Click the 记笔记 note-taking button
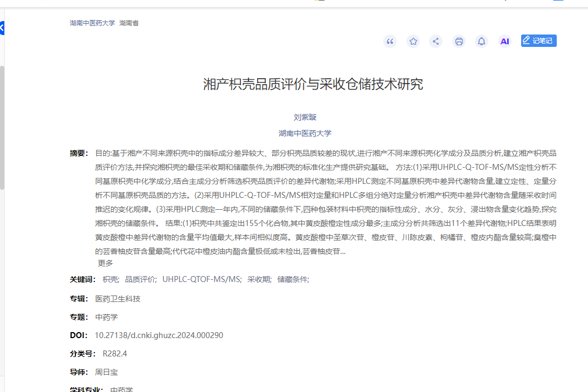This screenshot has width=588, height=392. click(538, 40)
